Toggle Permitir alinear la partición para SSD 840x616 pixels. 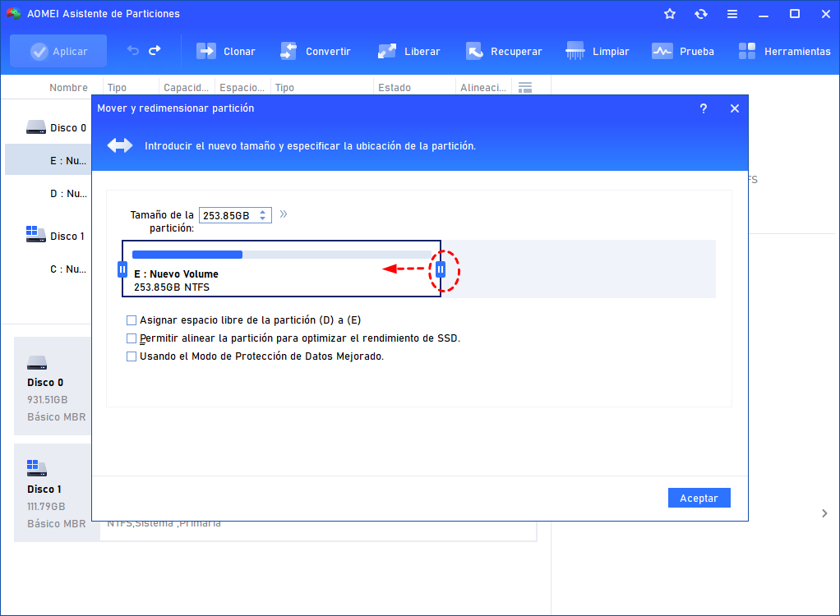click(x=132, y=338)
